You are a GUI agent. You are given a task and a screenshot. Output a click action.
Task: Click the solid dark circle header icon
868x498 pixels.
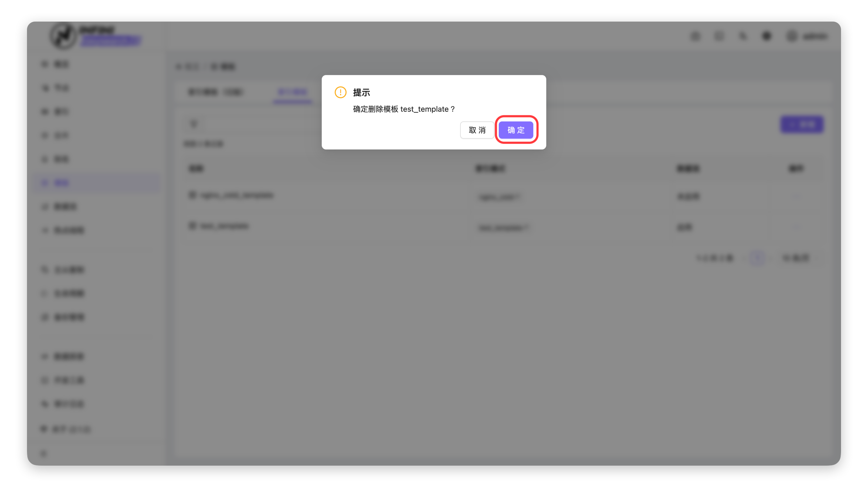pos(767,36)
